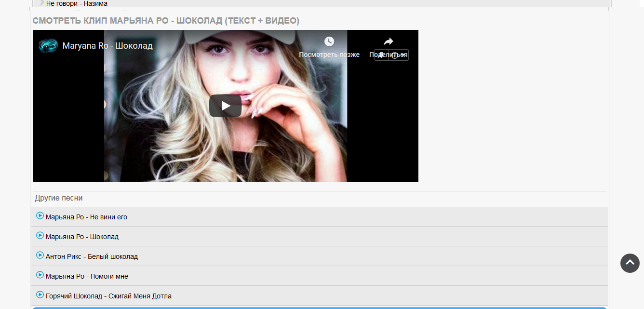The image size is (644, 309).
Task: Click play icon beside Горячий Шоколад - Сжигай Меня Дотла
Action: point(40,295)
